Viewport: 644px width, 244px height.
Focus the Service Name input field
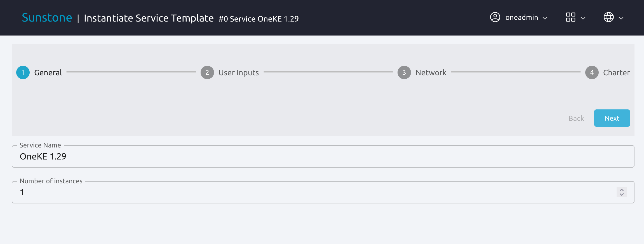click(x=323, y=156)
